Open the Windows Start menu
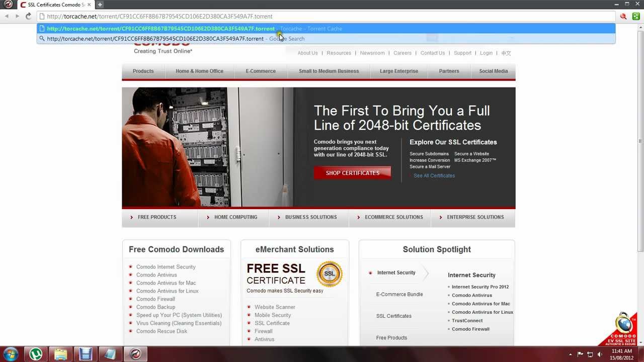The image size is (644, 362). tap(11, 354)
